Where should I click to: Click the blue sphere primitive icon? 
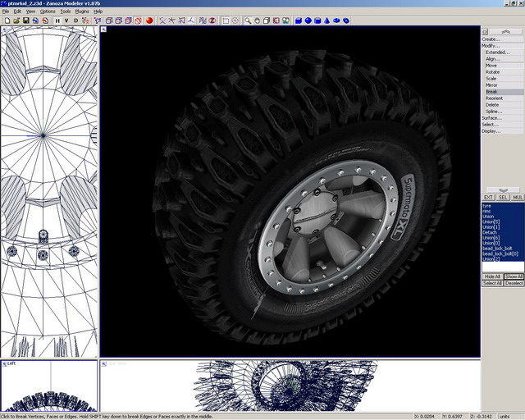308,21
